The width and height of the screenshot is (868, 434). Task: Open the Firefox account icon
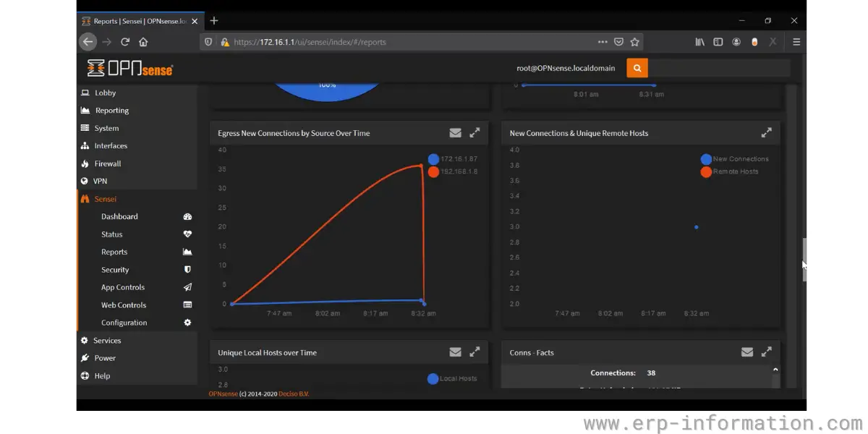(x=736, y=42)
